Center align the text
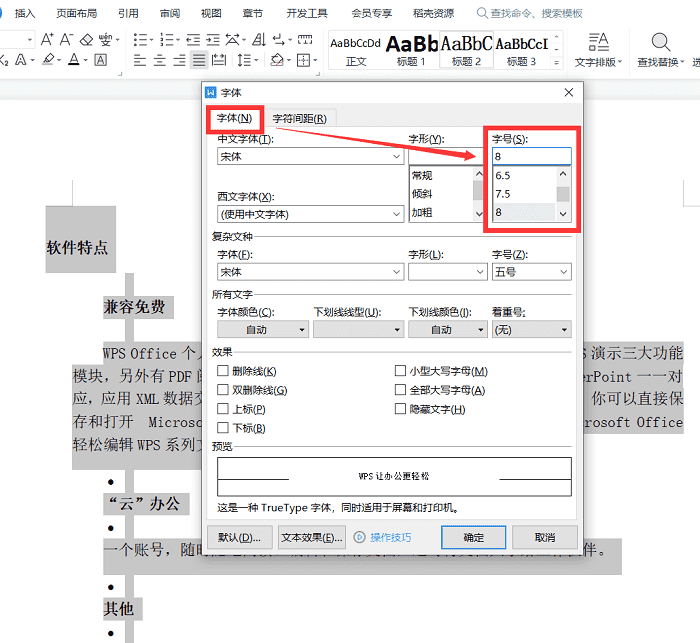The height and width of the screenshot is (643, 700). (159, 60)
